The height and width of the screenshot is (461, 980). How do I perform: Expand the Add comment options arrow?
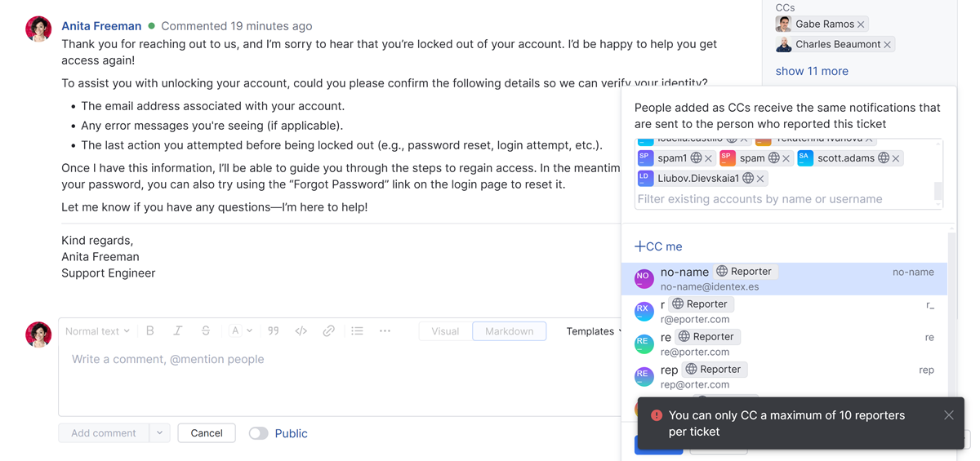point(159,433)
